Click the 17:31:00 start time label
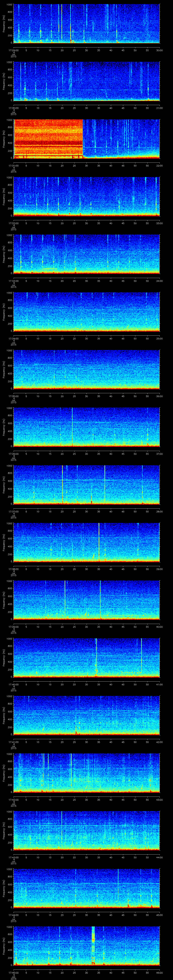The height and width of the screenshot is (980, 173). pyautogui.click(x=13, y=166)
